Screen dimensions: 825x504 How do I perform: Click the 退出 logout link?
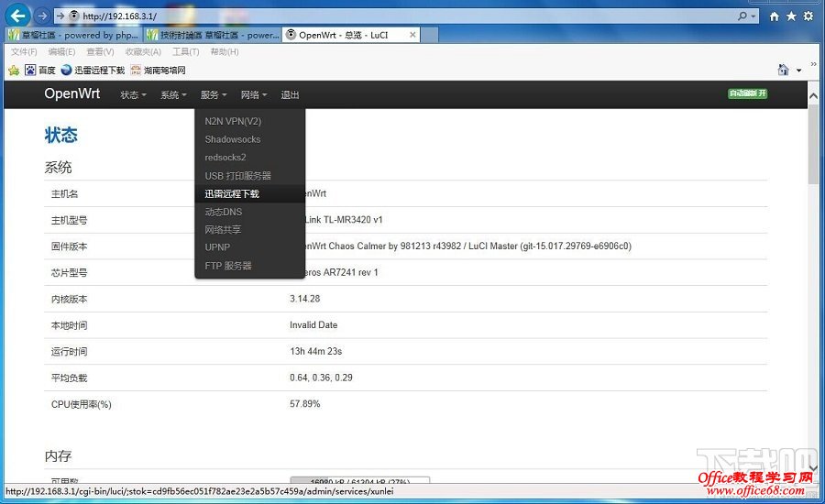(290, 94)
